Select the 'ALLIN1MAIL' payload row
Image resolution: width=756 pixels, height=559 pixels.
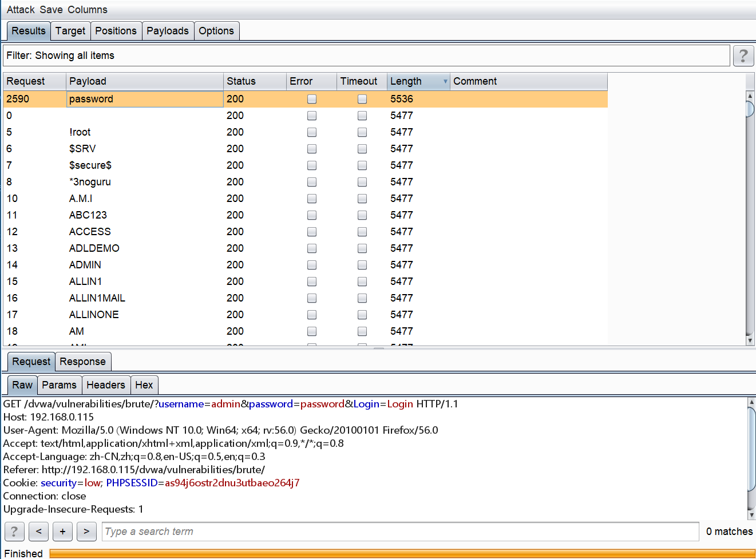click(305, 298)
